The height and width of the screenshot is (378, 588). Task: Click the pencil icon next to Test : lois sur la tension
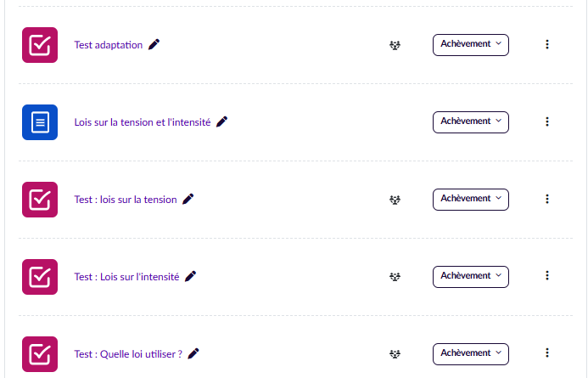click(x=188, y=199)
